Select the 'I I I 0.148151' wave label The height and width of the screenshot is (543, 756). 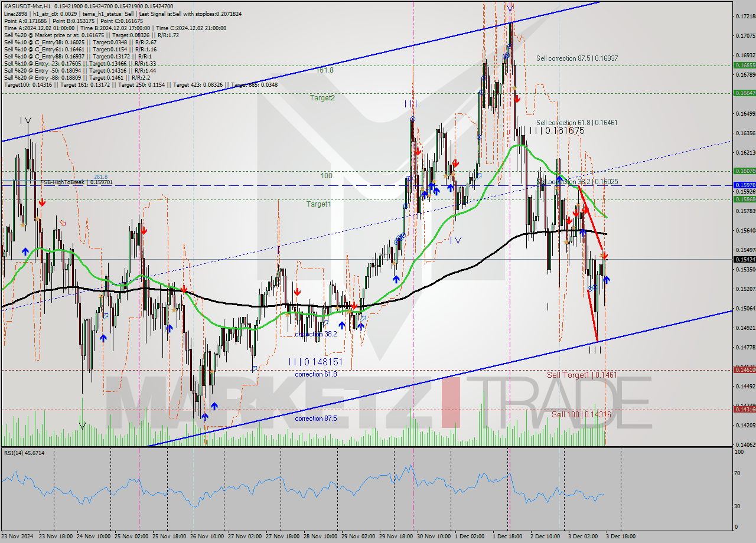(x=315, y=362)
